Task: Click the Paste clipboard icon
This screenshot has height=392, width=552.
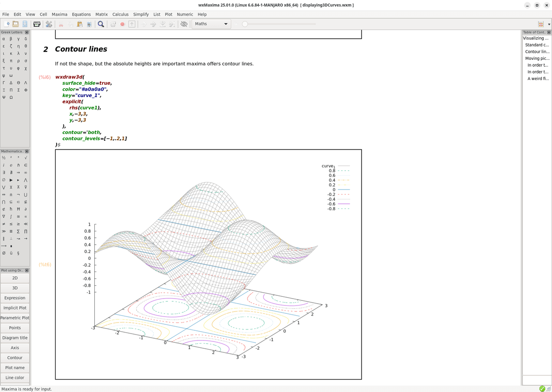Action: coord(80,24)
